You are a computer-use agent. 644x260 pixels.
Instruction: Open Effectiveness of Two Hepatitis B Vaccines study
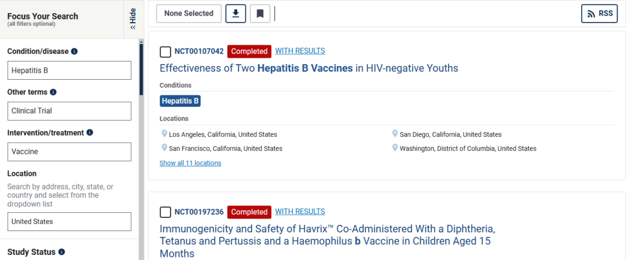tap(309, 68)
